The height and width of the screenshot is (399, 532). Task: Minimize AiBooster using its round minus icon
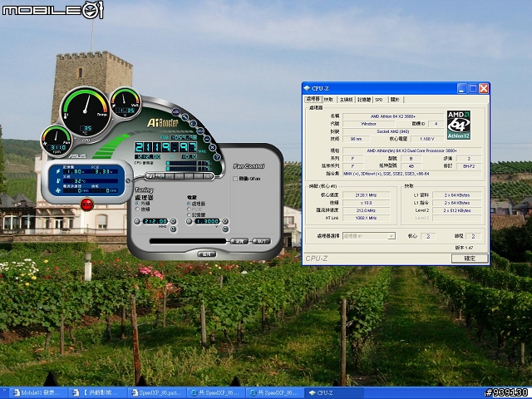pos(207,139)
